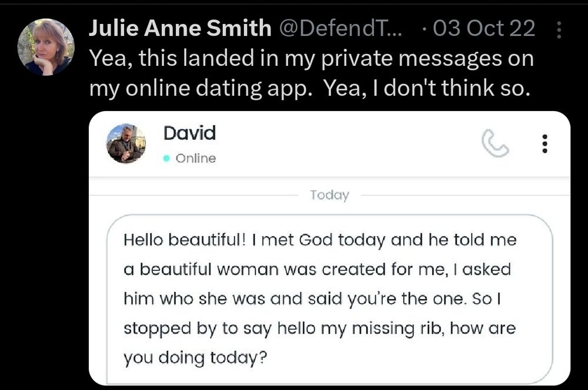Tap David's name in the chat header
Viewport: 588px width, 390px height.
189,133
